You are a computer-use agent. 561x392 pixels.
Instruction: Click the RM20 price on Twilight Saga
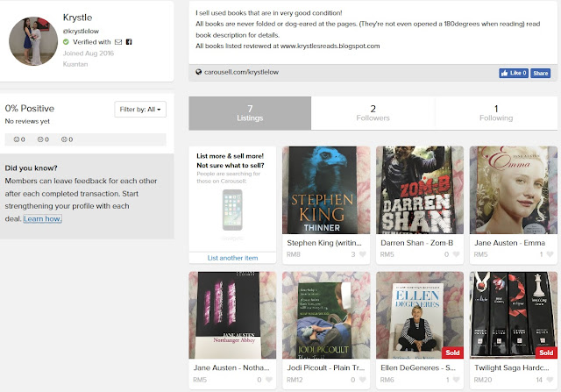(483, 380)
